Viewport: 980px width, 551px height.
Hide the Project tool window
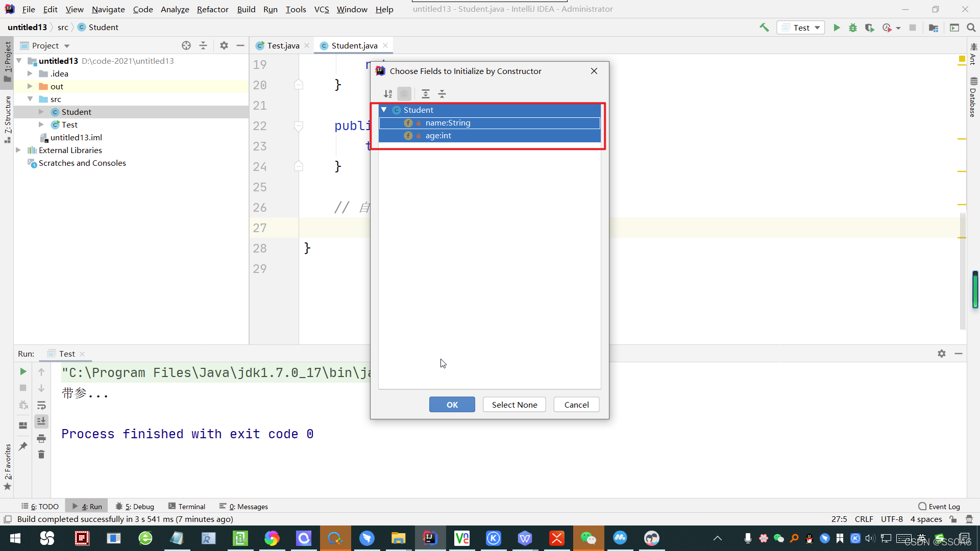tap(240, 45)
